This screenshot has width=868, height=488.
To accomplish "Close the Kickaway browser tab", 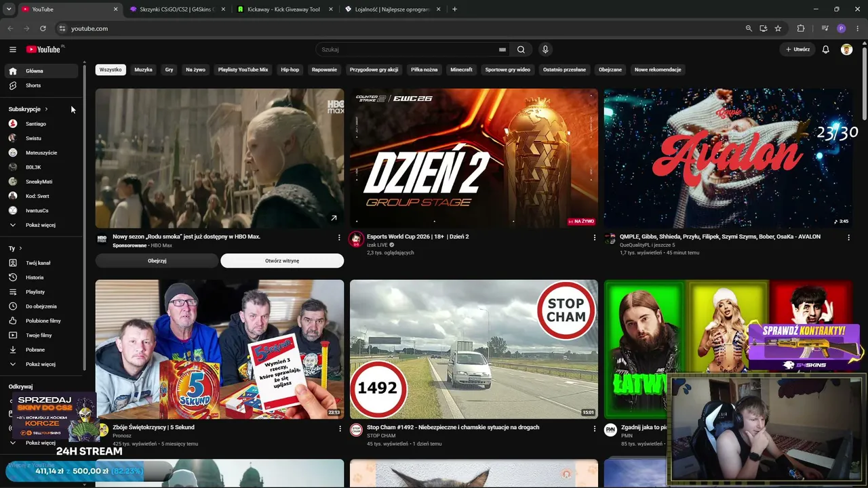I will (x=331, y=9).
